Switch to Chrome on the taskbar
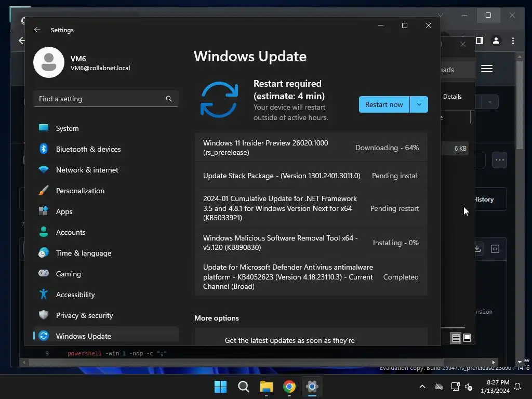Screen dimensions: 532x399 point(289,387)
